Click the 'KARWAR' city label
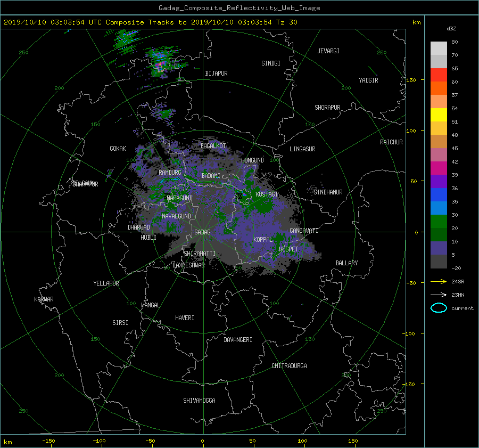The height and width of the screenshot is (448, 479). tap(44, 299)
